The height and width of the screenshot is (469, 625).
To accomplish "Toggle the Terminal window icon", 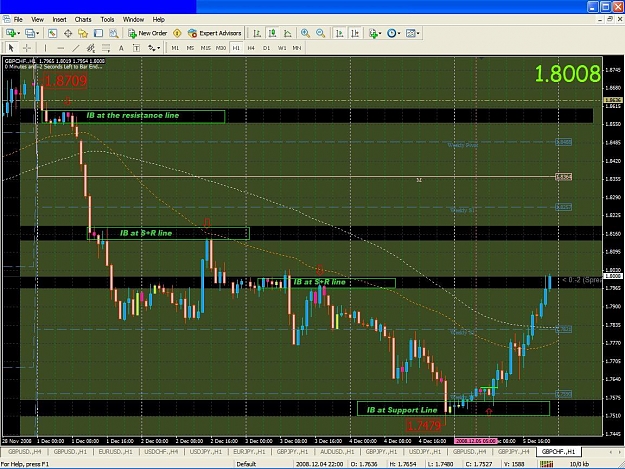I will tap(98, 33).
